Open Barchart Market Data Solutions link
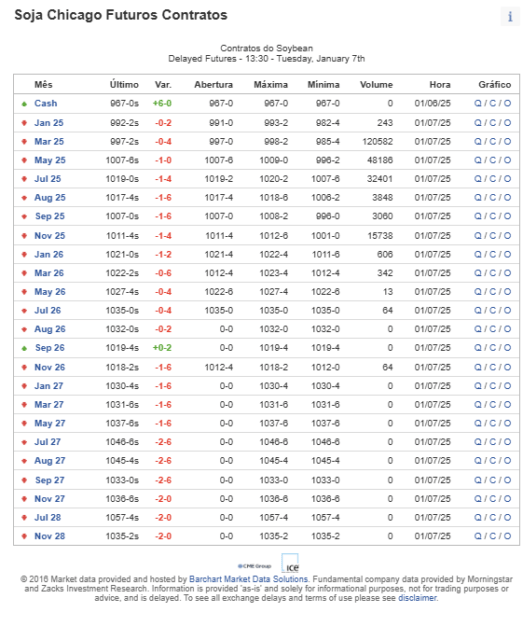 248,579
